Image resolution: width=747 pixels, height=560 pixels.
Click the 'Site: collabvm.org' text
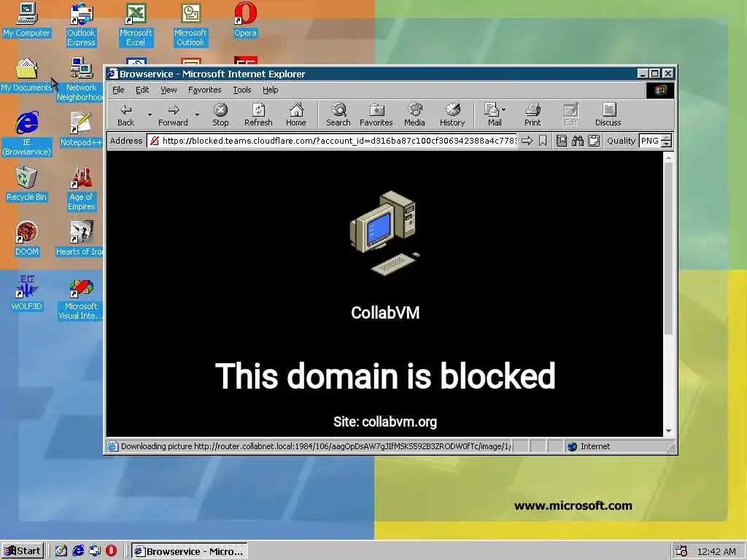pos(385,422)
